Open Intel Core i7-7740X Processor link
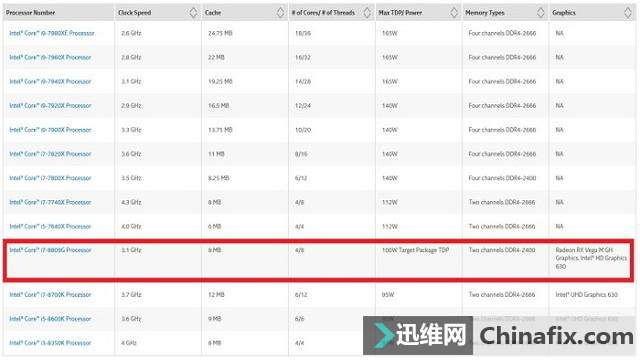This screenshot has height=360, width=640. click(50, 202)
